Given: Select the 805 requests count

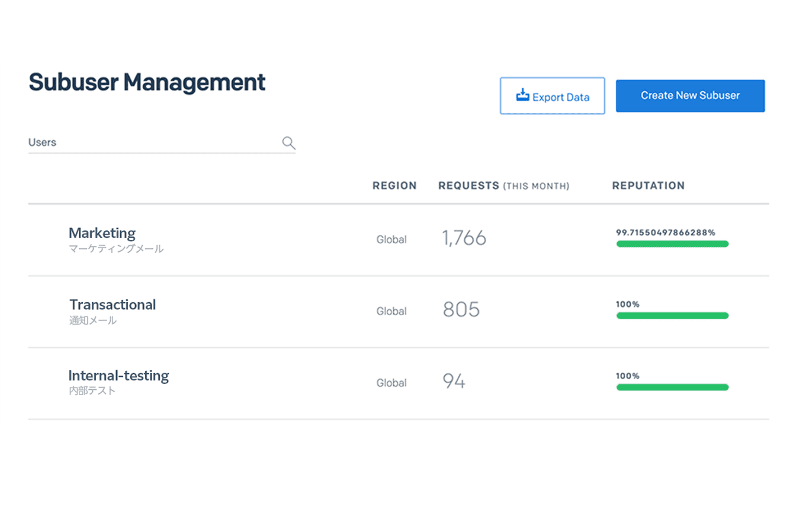Looking at the screenshot, I should (461, 309).
